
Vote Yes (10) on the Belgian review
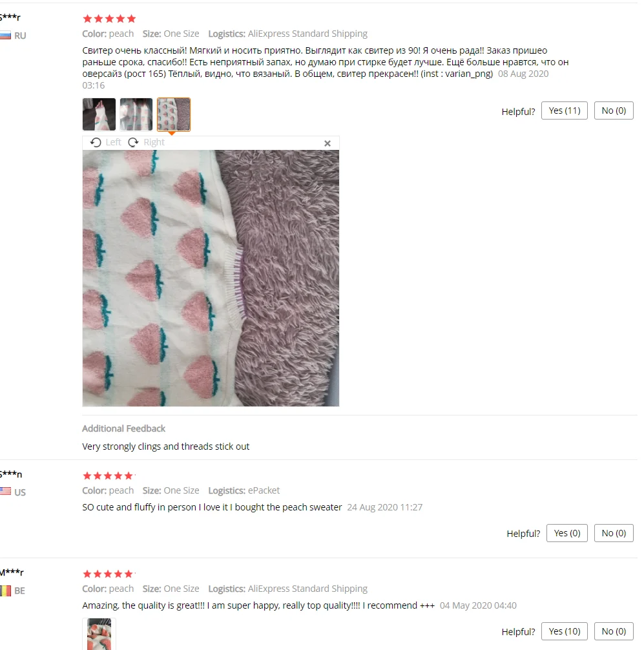coord(565,631)
